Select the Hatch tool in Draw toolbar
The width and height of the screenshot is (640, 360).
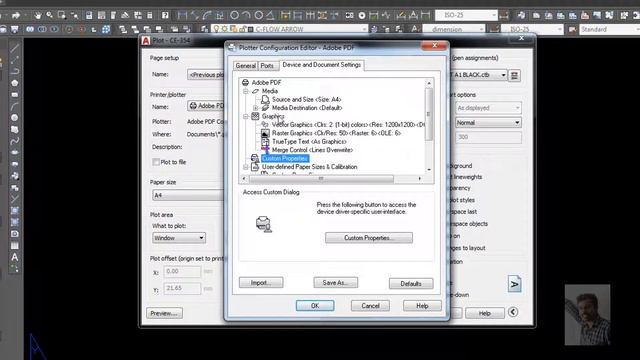[15, 211]
